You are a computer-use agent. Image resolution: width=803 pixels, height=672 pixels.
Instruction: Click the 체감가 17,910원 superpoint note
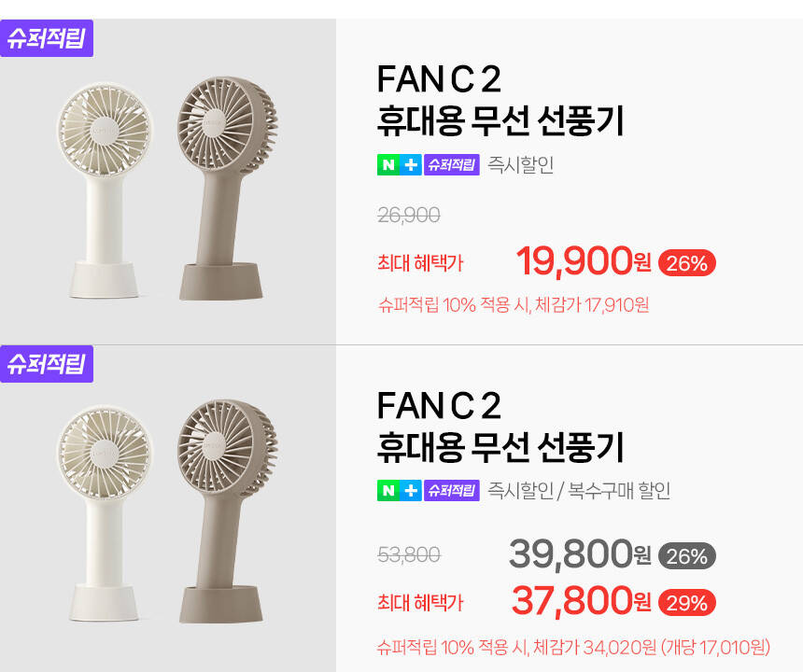[514, 305]
